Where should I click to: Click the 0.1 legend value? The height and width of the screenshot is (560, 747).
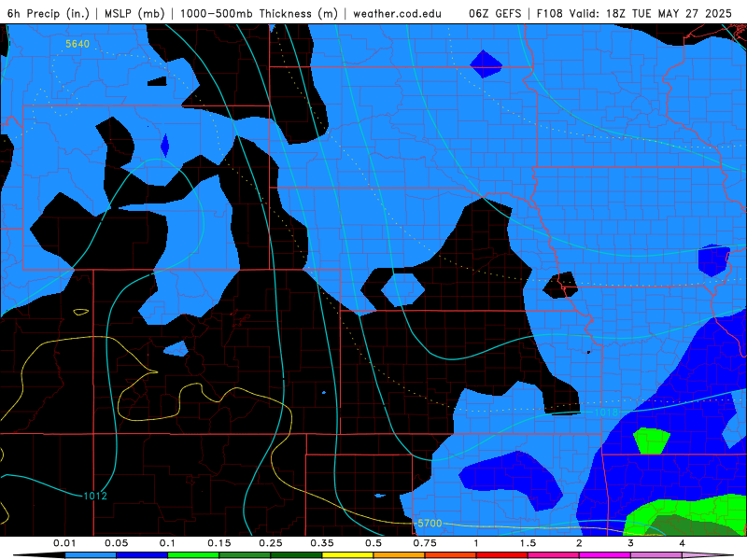click(167, 543)
